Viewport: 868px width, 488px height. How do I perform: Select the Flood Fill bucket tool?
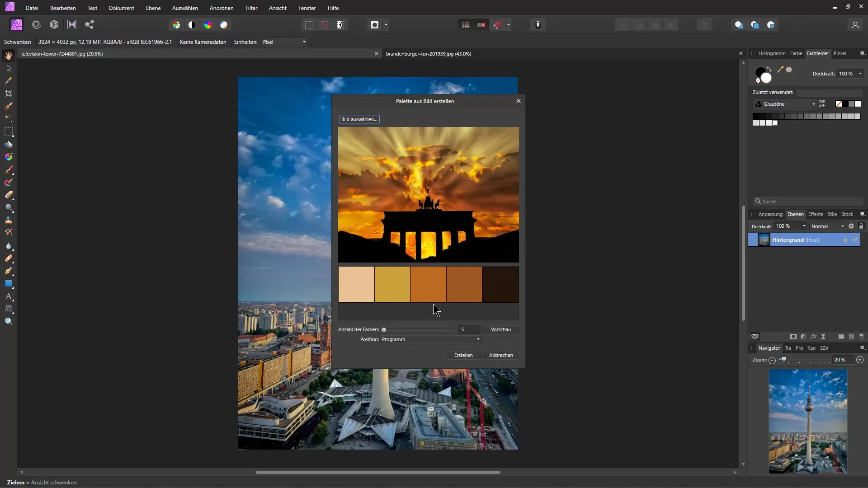pos(9,145)
